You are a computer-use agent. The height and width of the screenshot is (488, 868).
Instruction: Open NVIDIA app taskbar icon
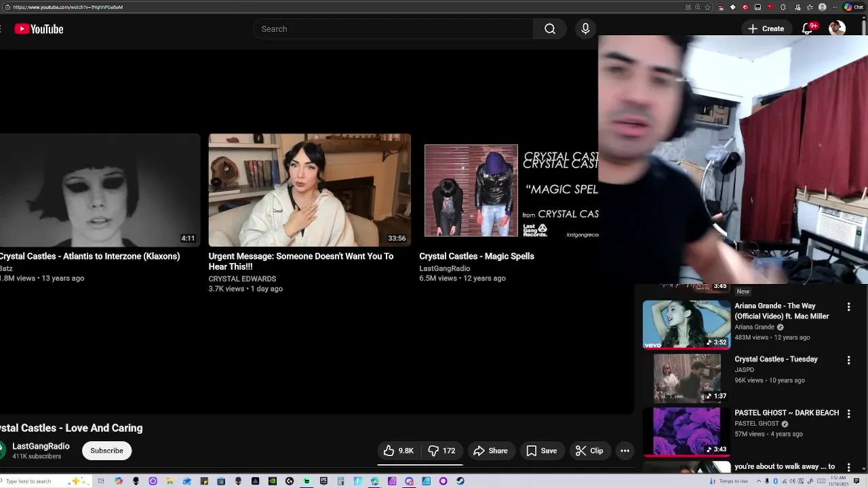[x=272, y=481]
